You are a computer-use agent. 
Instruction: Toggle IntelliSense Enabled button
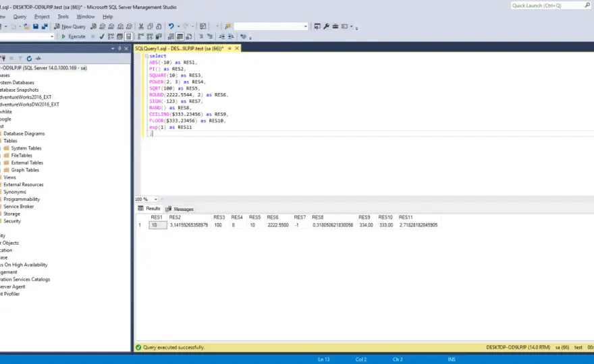point(128,36)
